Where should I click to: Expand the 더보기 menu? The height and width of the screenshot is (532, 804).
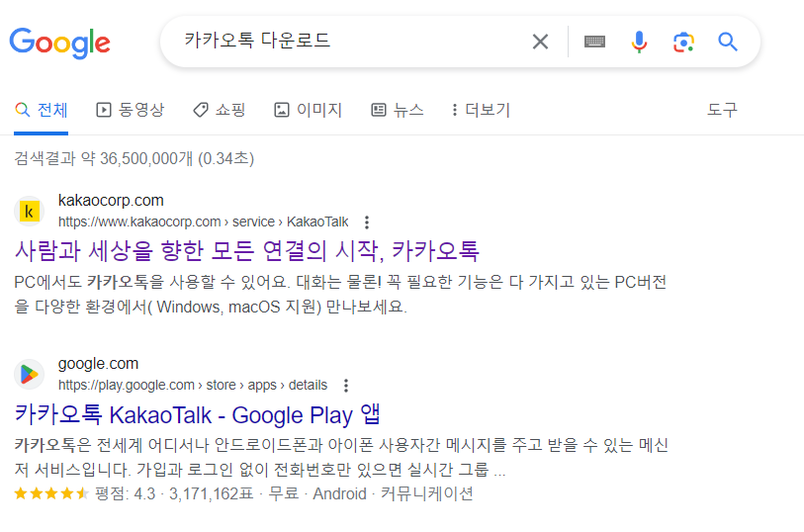tap(481, 110)
